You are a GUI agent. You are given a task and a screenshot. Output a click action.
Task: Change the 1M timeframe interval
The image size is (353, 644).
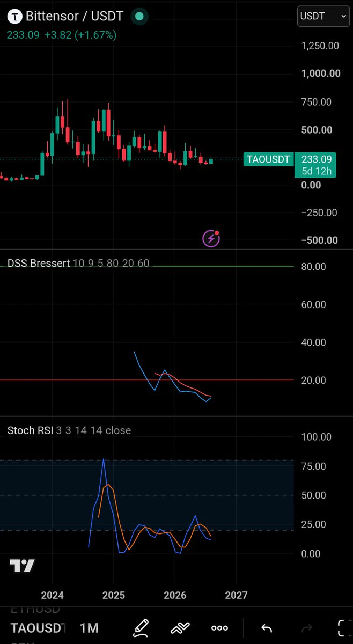coord(89,628)
